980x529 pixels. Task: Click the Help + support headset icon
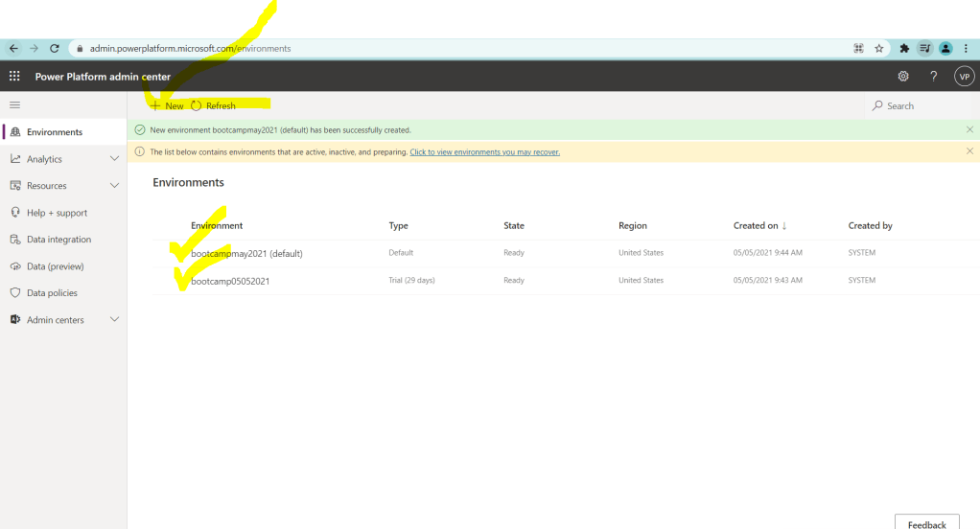15,213
